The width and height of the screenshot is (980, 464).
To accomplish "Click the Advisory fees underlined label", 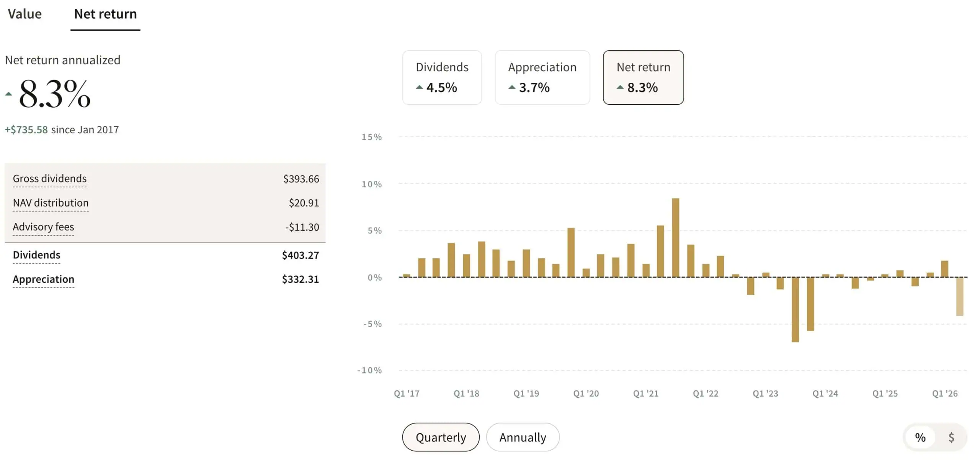I will tap(43, 227).
